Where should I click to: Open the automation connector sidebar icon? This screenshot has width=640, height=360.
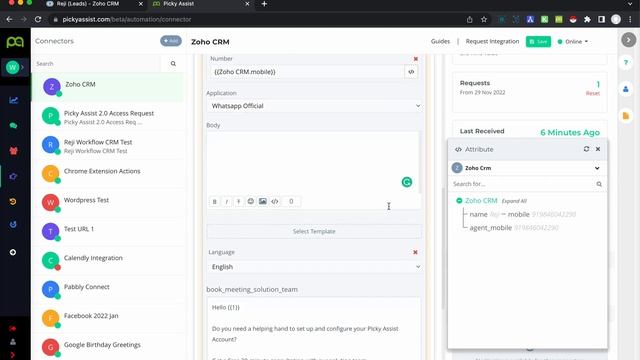(13, 176)
